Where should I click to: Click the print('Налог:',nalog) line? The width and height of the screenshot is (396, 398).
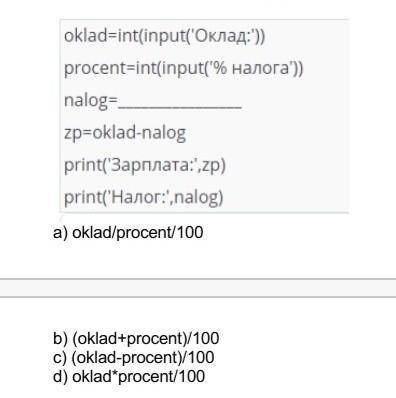[x=143, y=197]
